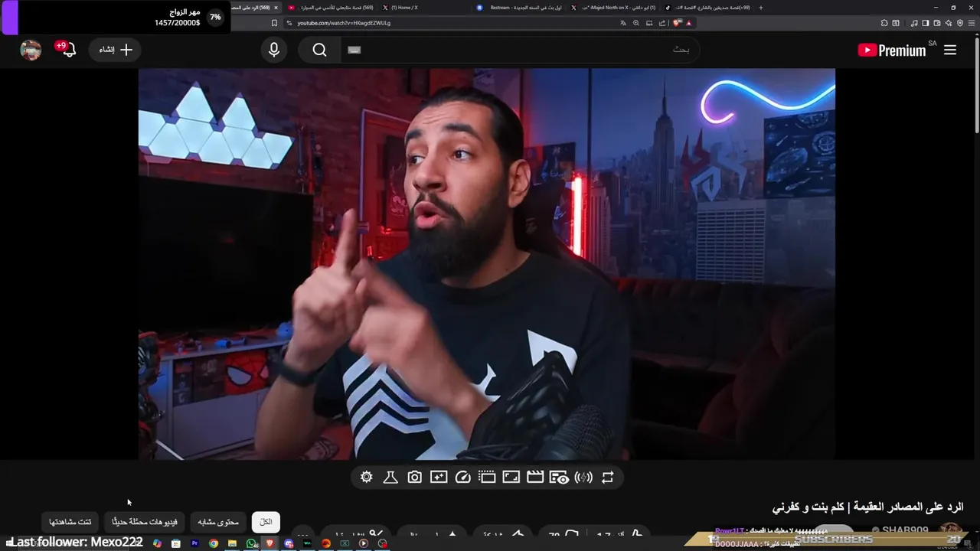Click the Brave rewards triangle icon
The width and height of the screenshot is (980, 551).
point(689,23)
